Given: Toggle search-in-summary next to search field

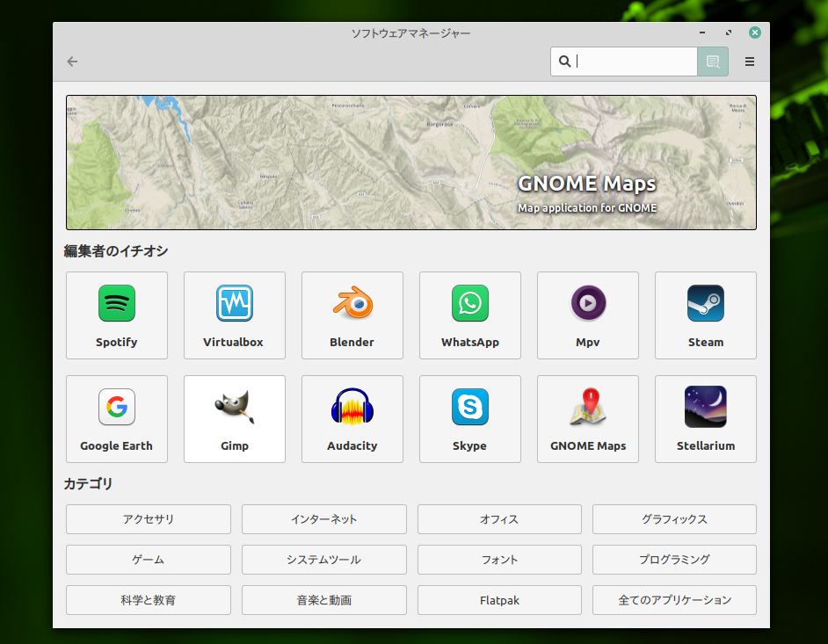Looking at the screenshot, I should pos(712,62).
